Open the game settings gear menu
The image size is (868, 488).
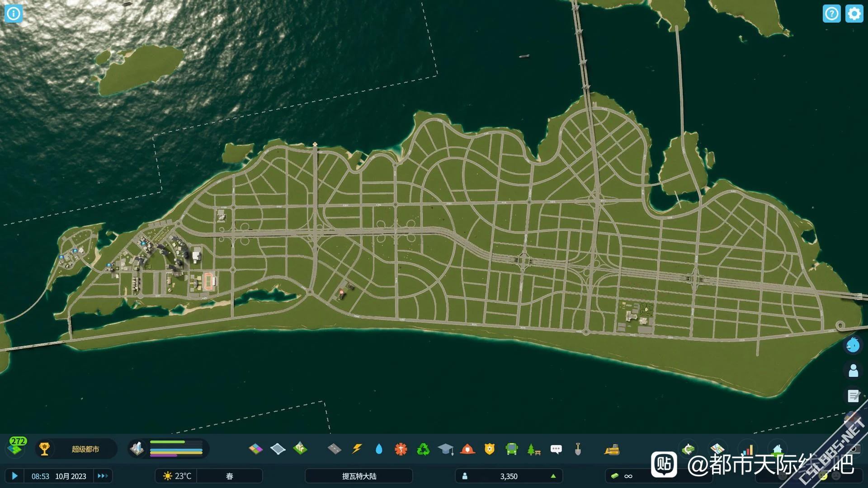(854, 14)
